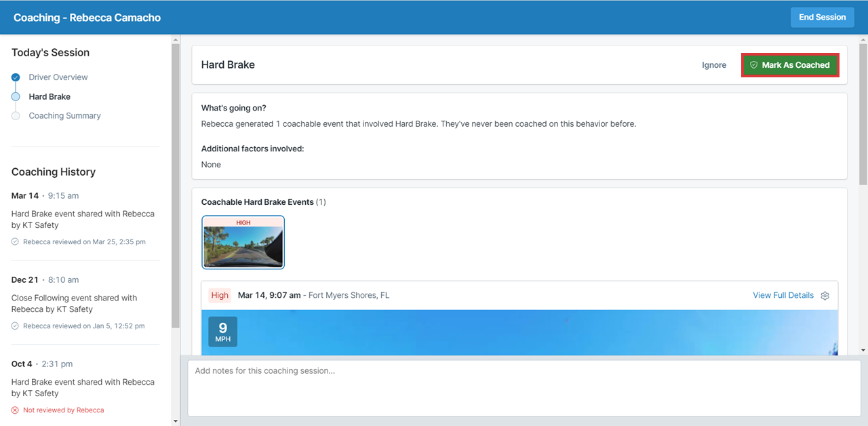This screenshot has width=868, height=426.
Task: Open View Full Details link
Action: (x=783, y=295)
